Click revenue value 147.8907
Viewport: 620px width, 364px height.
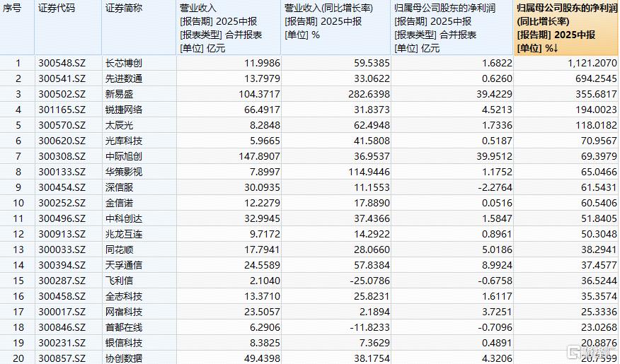pyautogui.click(x=259, y=156)
